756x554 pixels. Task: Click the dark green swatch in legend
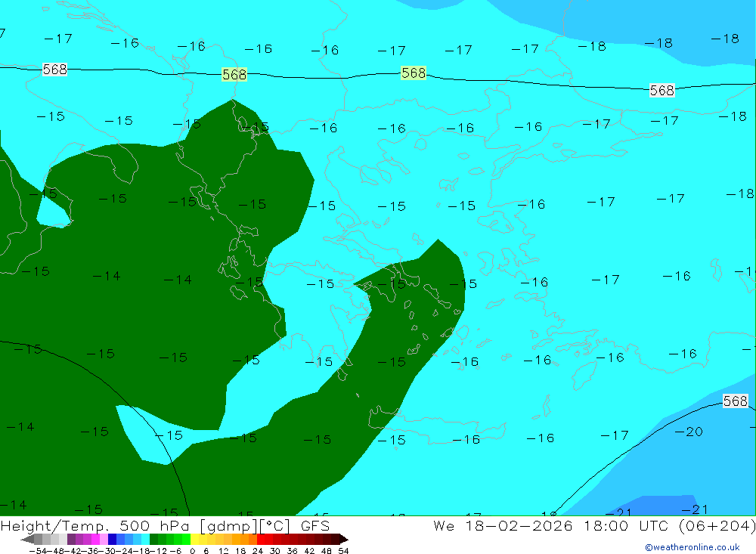point(153,540)
